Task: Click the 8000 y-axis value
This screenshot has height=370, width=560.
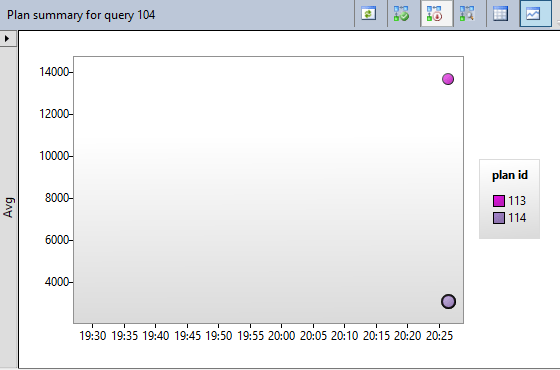Action: point(57,198)
